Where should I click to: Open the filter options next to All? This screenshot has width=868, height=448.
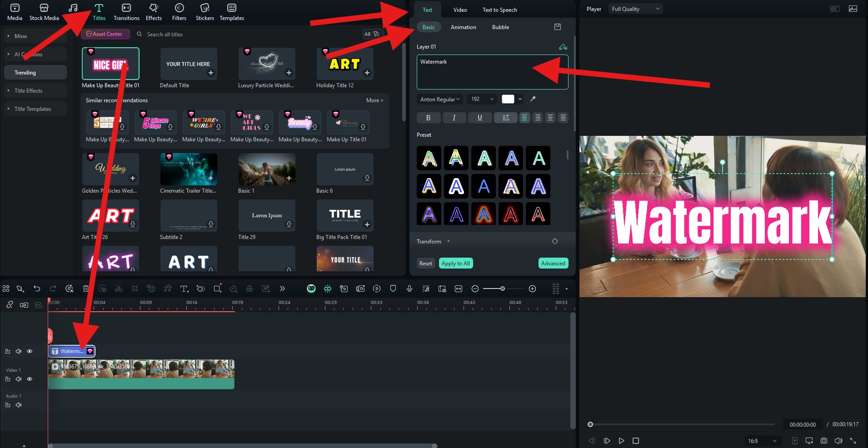tap(376, 34)
